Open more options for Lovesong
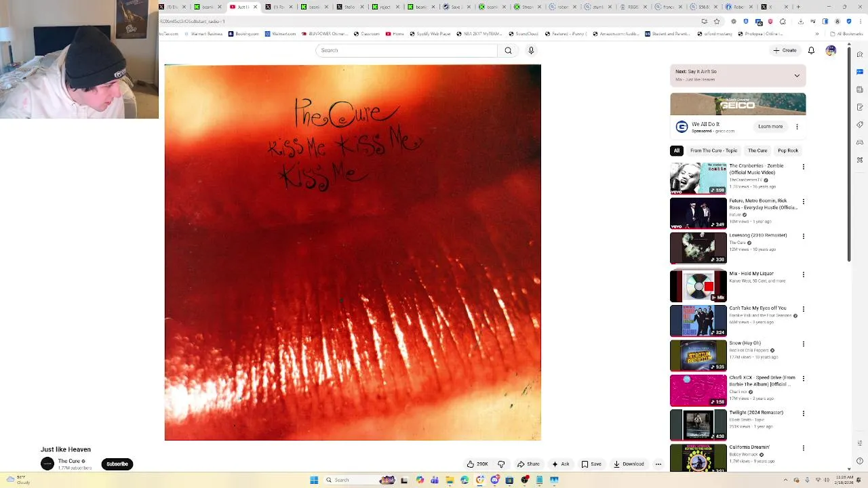The width and height of the screenshot is (868, 488). click(x=804, y=236)
